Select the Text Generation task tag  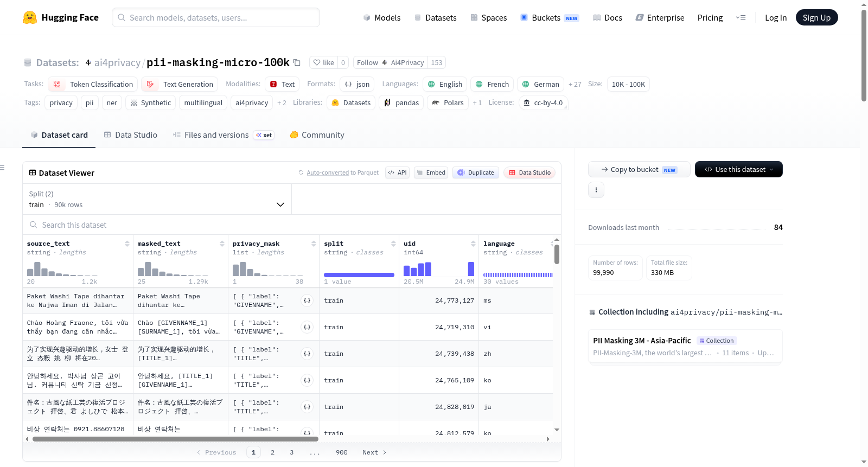pyautogui.click(x=180, y=84)
